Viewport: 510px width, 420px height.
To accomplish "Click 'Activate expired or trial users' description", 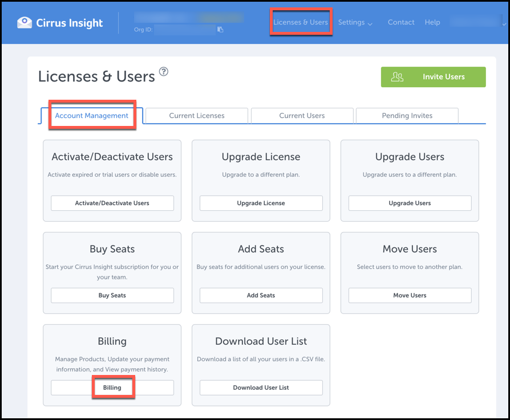I will click(112, 175).
